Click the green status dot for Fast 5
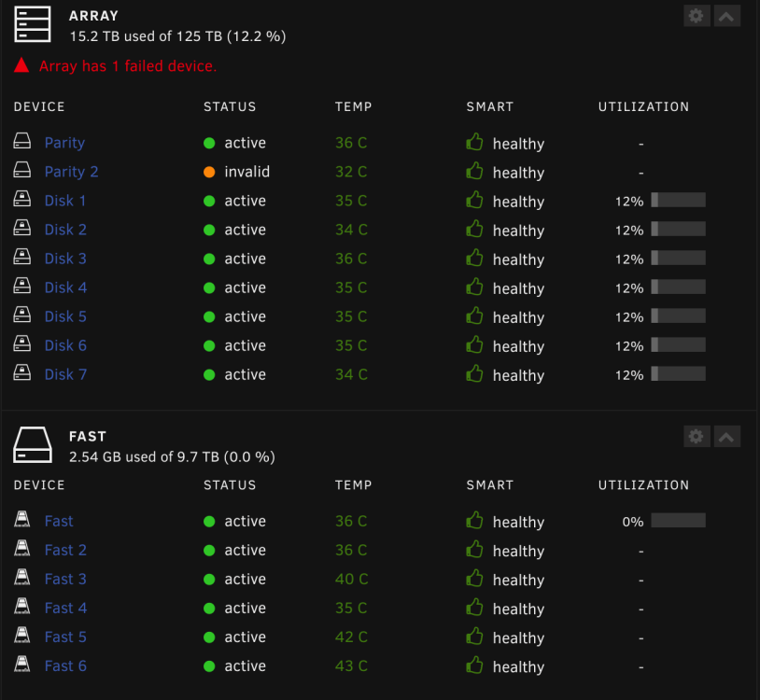The image size is (760, 700). pyautogui.click(x=209, y=637)
